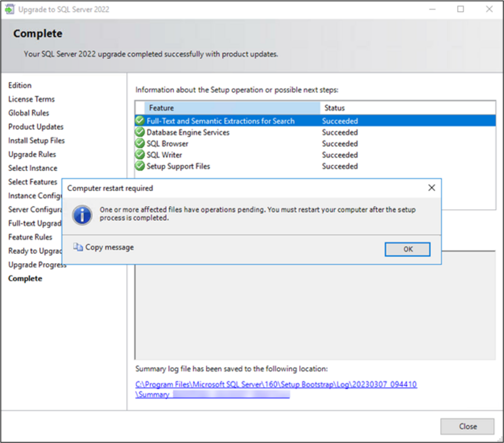Viewport: 504px width, 443px height.
Task: Click the SQL Server setup title bar icon
Action: tap(10, 10)
